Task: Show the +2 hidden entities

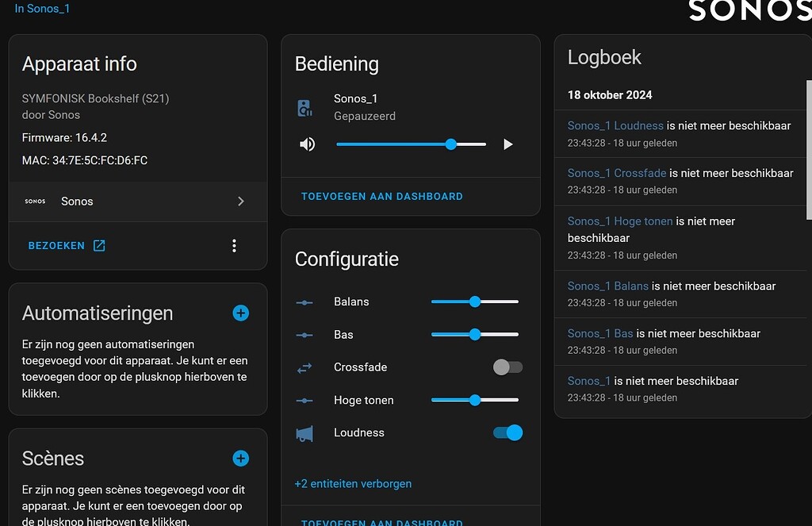Action: [x=353, y=483]
